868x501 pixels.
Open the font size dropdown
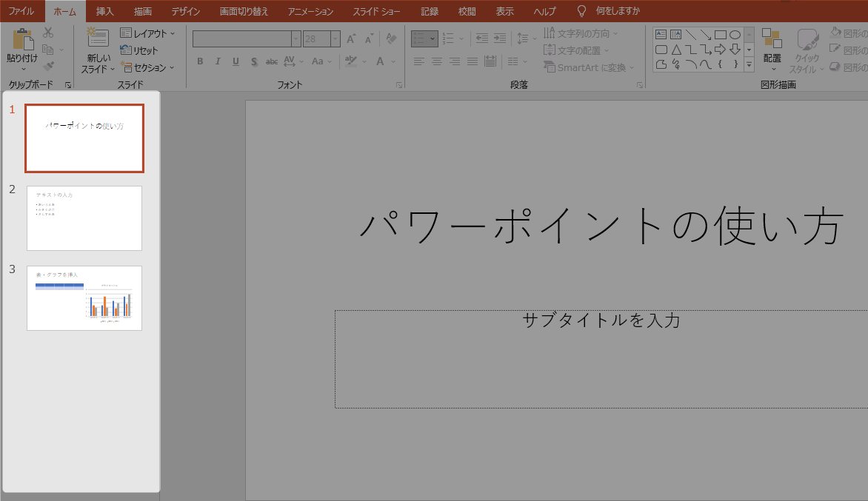[335, 38]
